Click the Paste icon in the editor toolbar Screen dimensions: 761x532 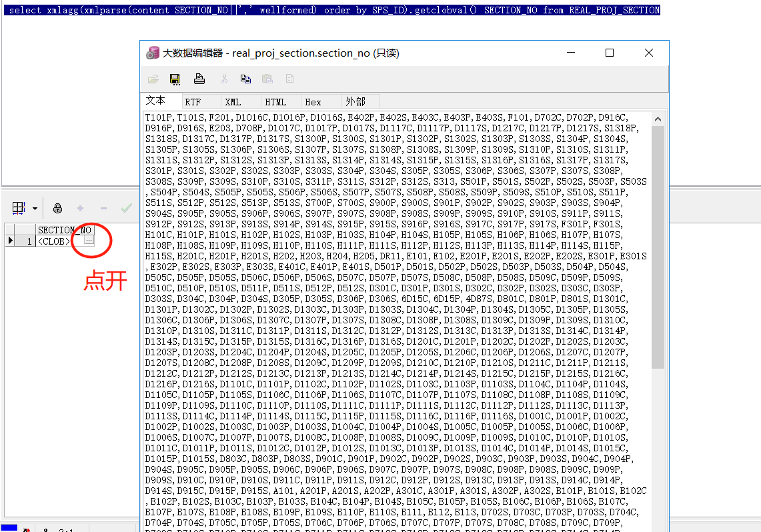click(267, 78)
